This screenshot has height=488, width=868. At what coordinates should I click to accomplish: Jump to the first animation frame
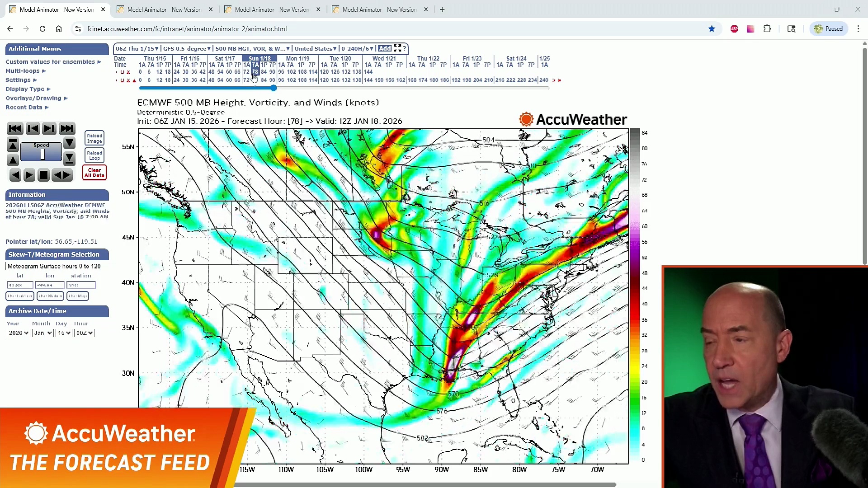(15, 128)
